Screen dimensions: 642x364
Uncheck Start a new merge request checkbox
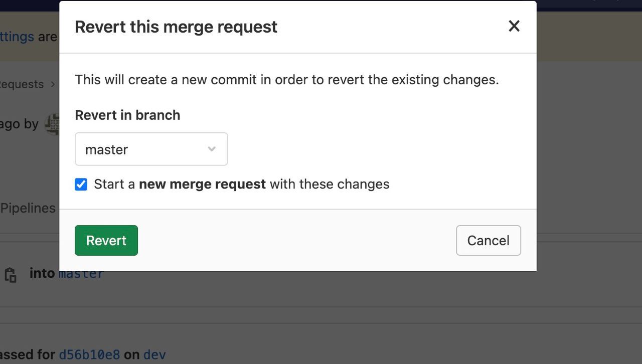81,185
